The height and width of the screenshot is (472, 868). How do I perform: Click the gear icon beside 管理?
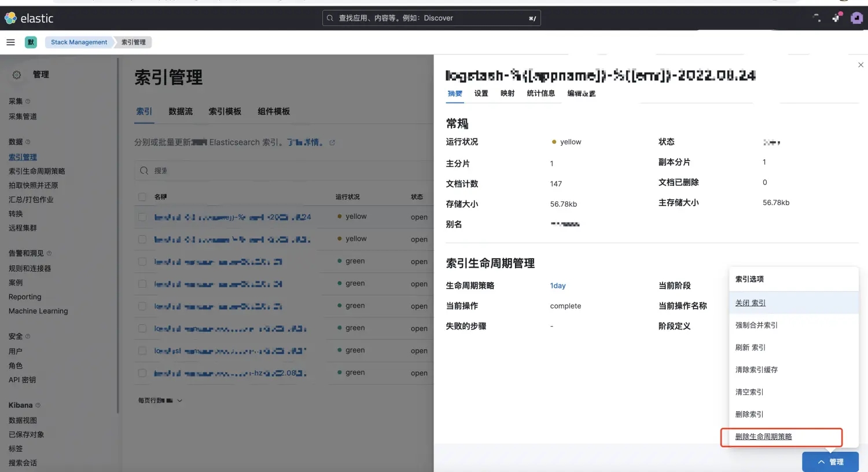[17, 75]
